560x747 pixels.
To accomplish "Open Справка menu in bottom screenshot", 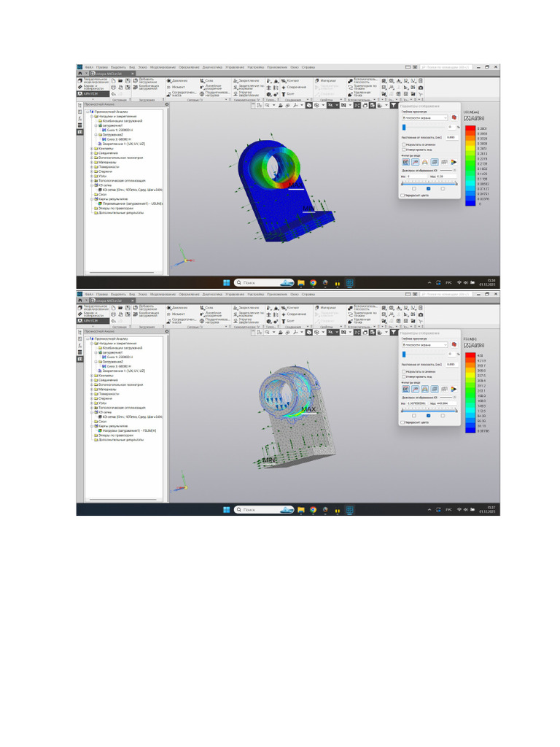I will click(x=308, y=295).
